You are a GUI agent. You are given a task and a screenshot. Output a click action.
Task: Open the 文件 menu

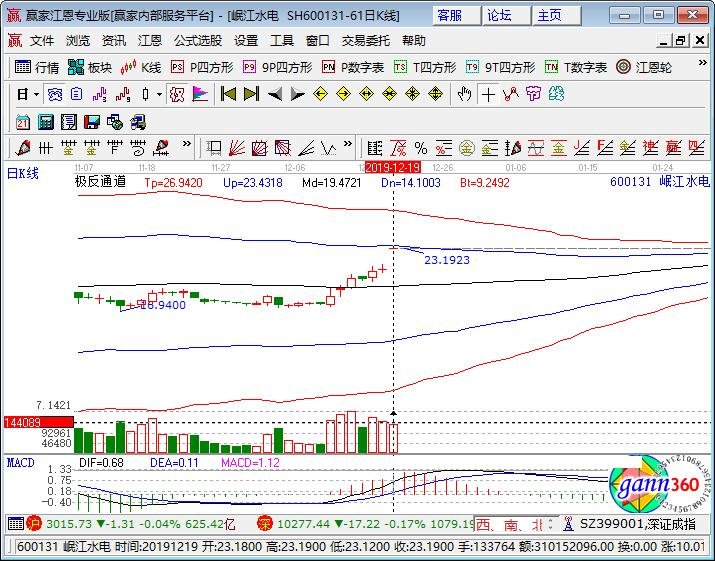pyautogui.click(x=42, y=41)
